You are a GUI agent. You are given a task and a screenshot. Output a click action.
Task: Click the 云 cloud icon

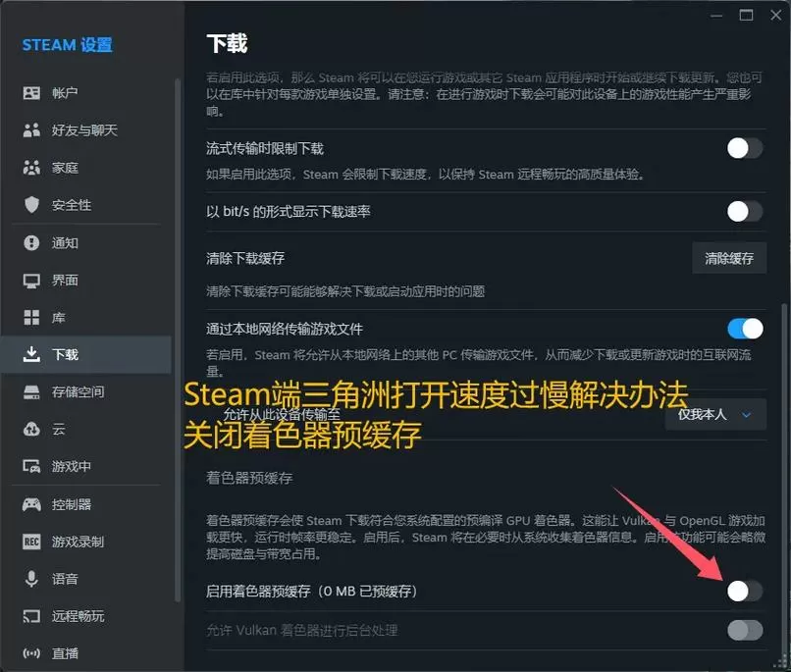pos(31,429)
